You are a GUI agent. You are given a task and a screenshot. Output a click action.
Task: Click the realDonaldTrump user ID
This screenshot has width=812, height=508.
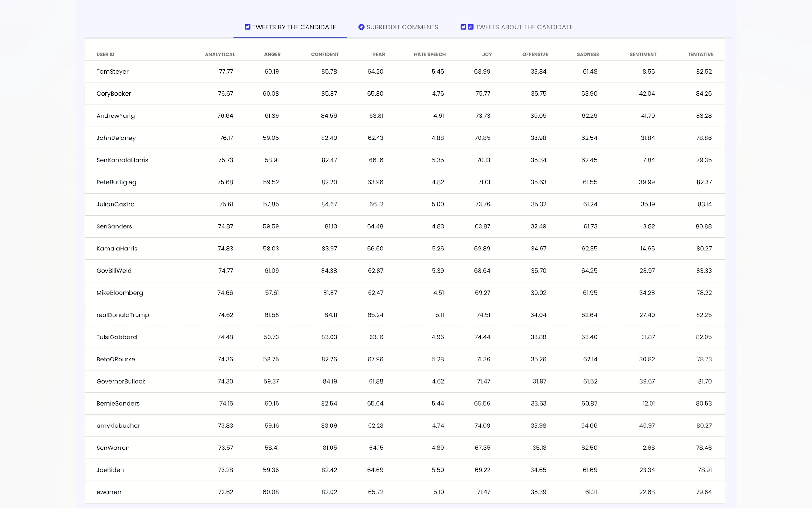pyautogui.click(x=122, y=315)
